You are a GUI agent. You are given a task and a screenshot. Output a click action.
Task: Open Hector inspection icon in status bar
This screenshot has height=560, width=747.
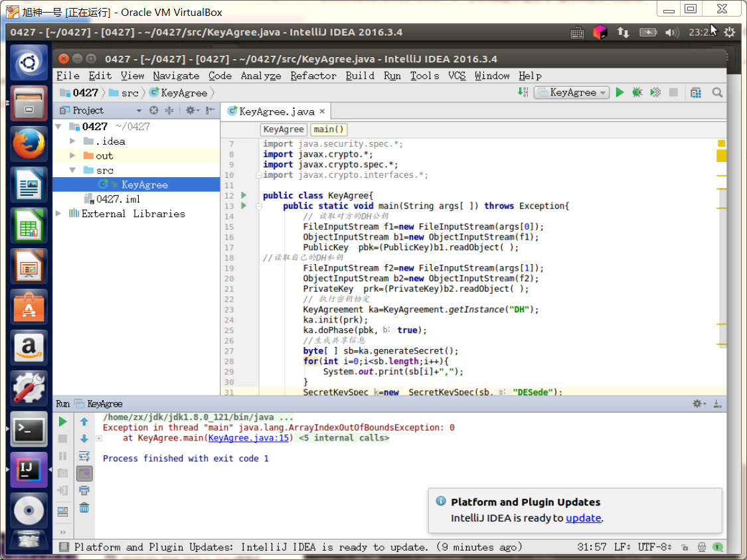coord(702,547)
